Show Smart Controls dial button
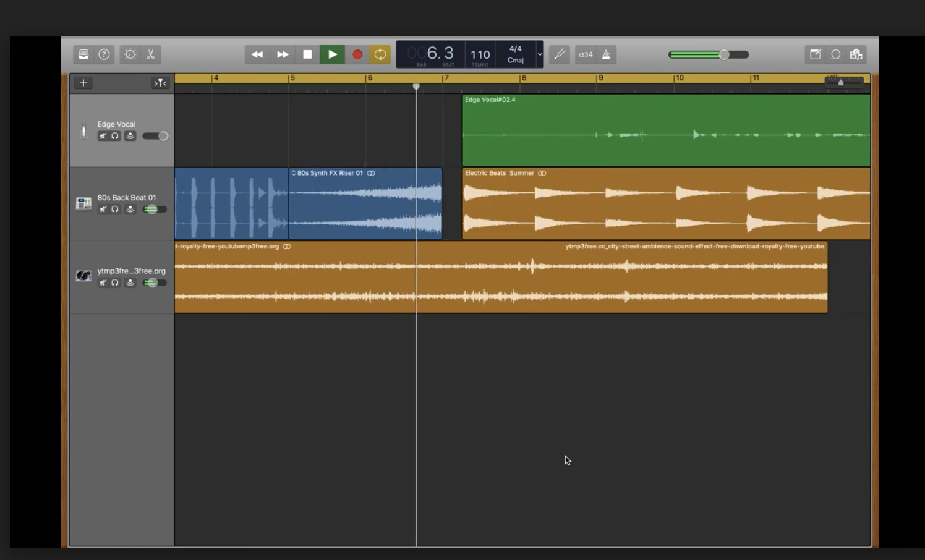This screenshot has width=925, height=560. 130,54
